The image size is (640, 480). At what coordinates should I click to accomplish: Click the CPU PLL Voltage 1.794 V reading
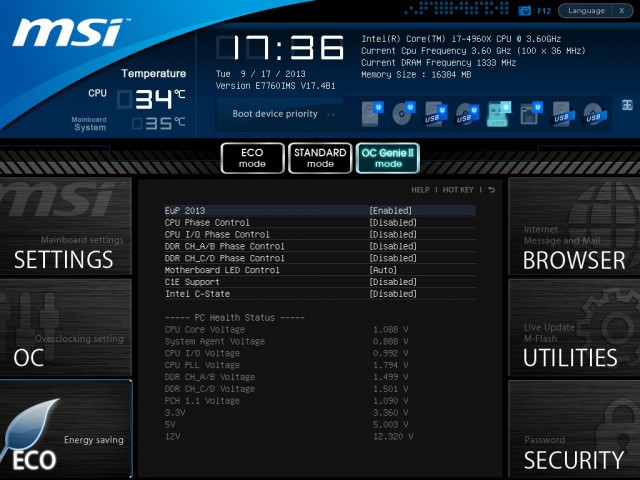(x=391, y=365)
